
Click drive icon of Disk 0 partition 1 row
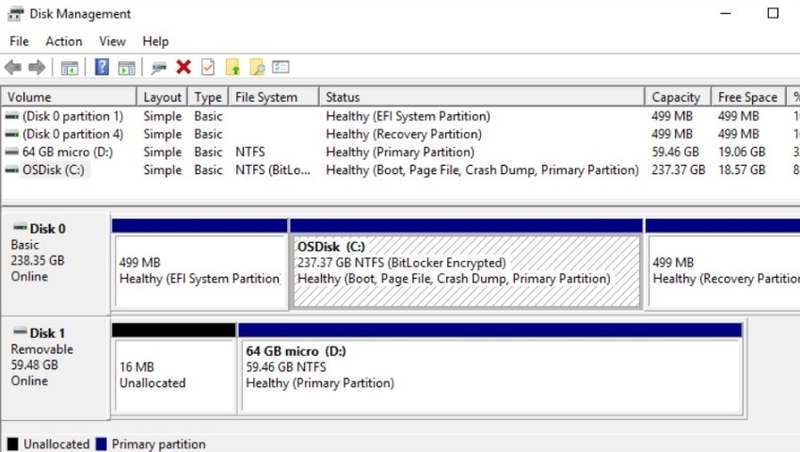tap(12, 116)
